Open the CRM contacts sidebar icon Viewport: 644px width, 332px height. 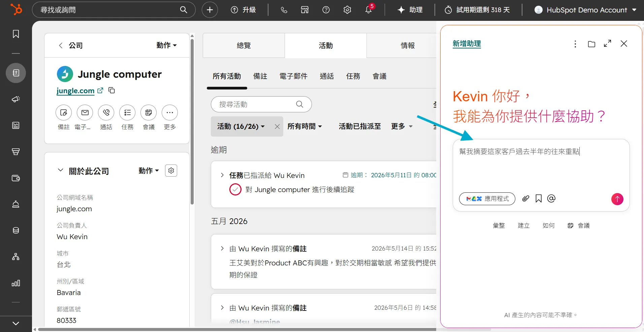point(16,73)
